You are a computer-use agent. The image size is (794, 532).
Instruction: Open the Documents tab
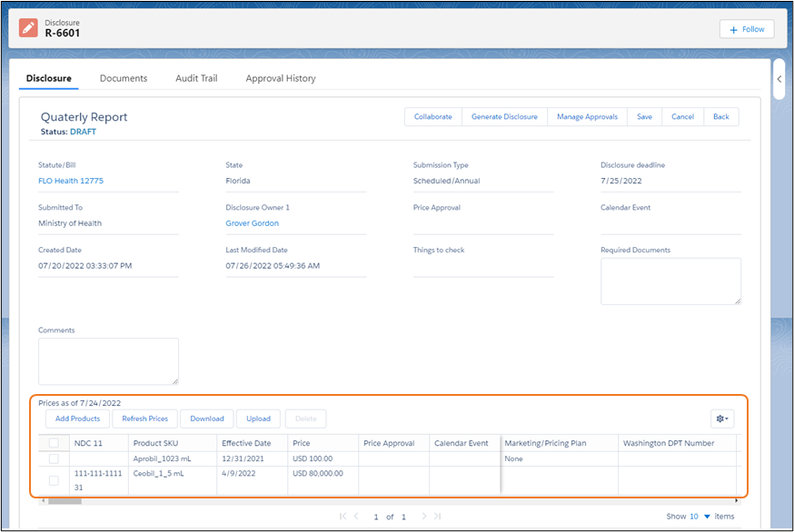click(124, 78)
